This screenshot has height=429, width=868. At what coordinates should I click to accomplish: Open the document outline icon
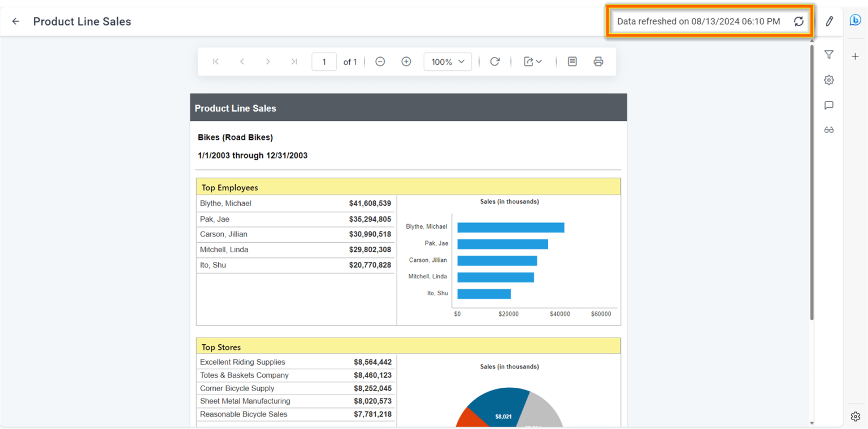tap(572, 61)
